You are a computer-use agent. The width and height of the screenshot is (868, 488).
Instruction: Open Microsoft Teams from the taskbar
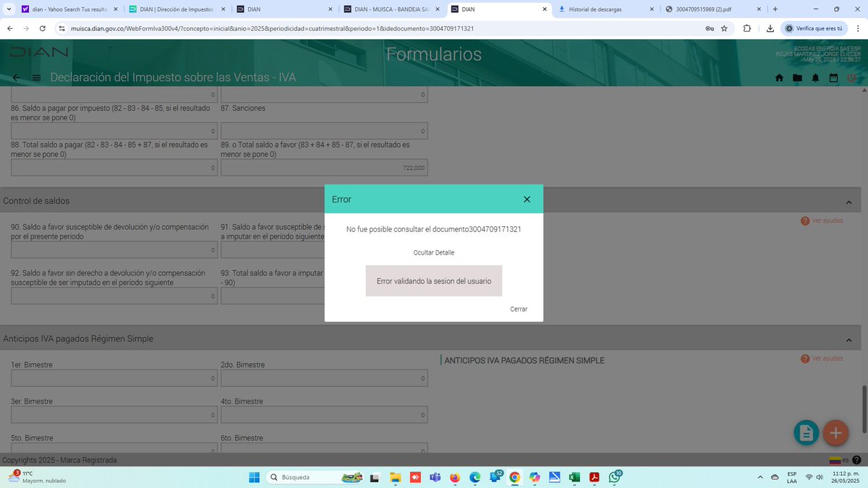pyautogui.click(x=435, y=477)
